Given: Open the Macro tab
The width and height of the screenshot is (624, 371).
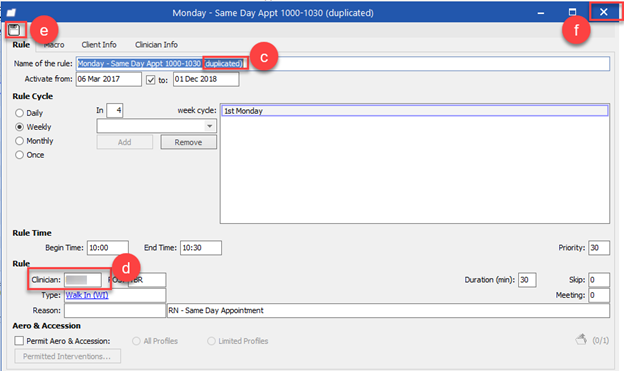Looking at the screenshot, I should pyautogui.click(x=54, y=45).
